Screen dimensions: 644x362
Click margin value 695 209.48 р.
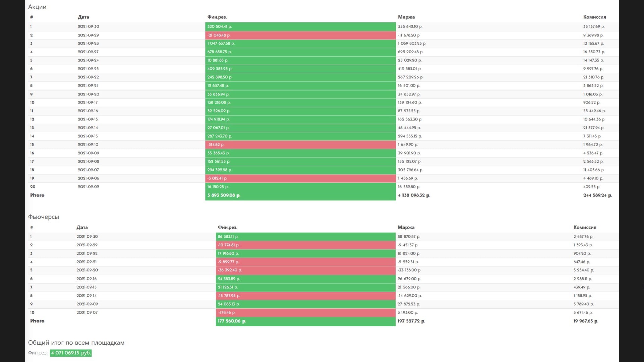(x=411, y=52)
